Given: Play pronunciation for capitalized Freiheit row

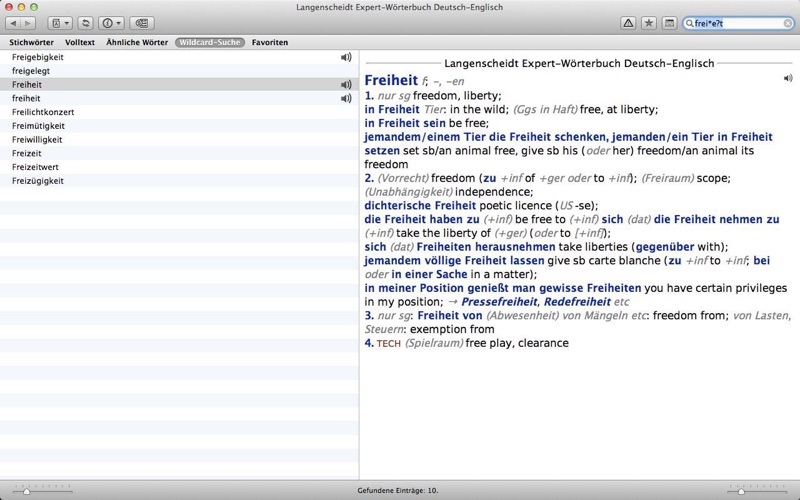Looking at the screenshot, I should point(346,85).
